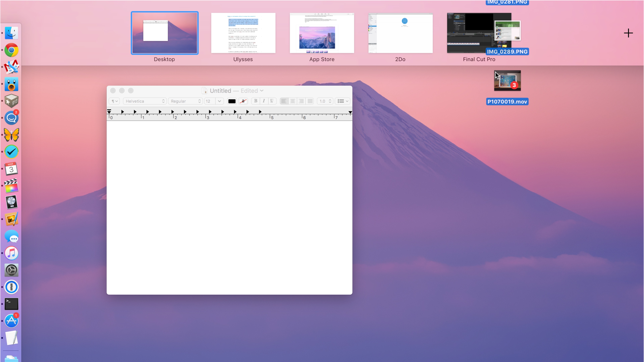This screenshot has width=644, height=362.
Task: Toggle underline formatting in TextEdit
Action: click(x=272, y=101)
